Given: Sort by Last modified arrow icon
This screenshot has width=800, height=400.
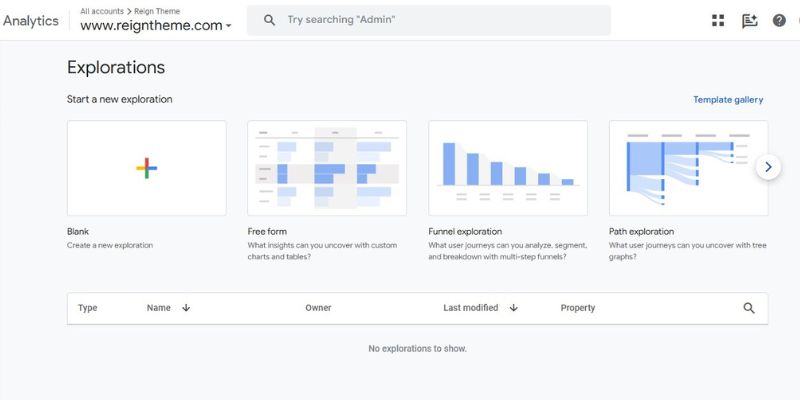Looking at the screenshot, I should (x=513, y=308).
